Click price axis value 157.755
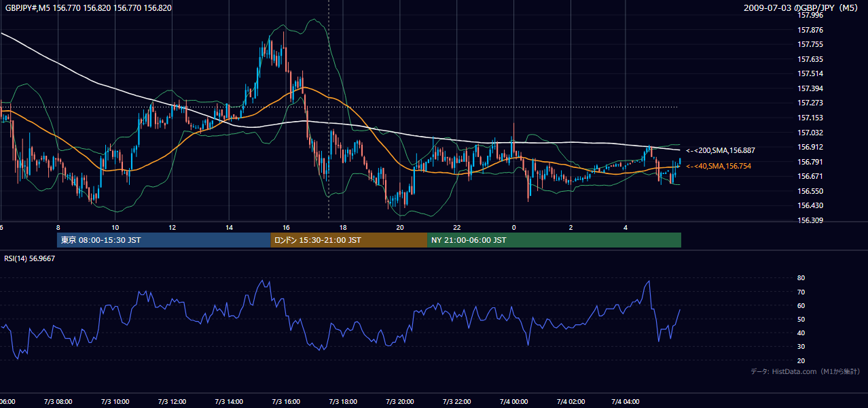 point(810,44)
